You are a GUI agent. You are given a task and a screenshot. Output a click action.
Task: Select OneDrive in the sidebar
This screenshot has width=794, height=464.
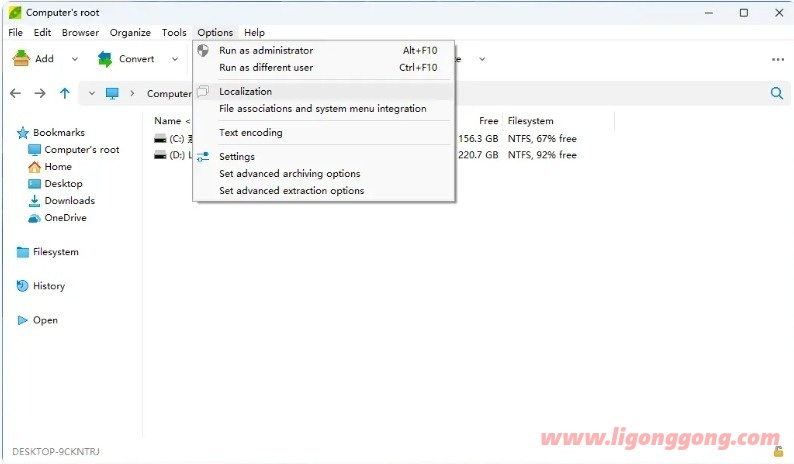point(65,218)
